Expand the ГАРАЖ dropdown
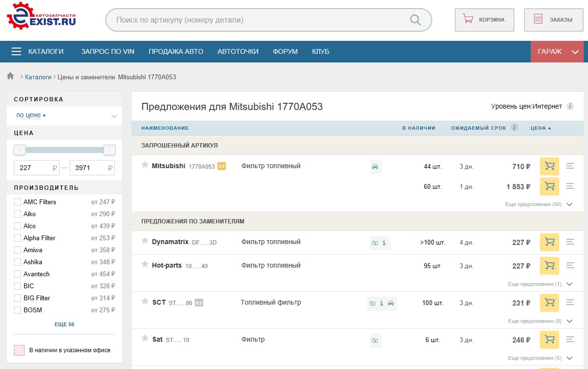Image resolution: width=588 pixels, height=369 pixels. point(575,52)
